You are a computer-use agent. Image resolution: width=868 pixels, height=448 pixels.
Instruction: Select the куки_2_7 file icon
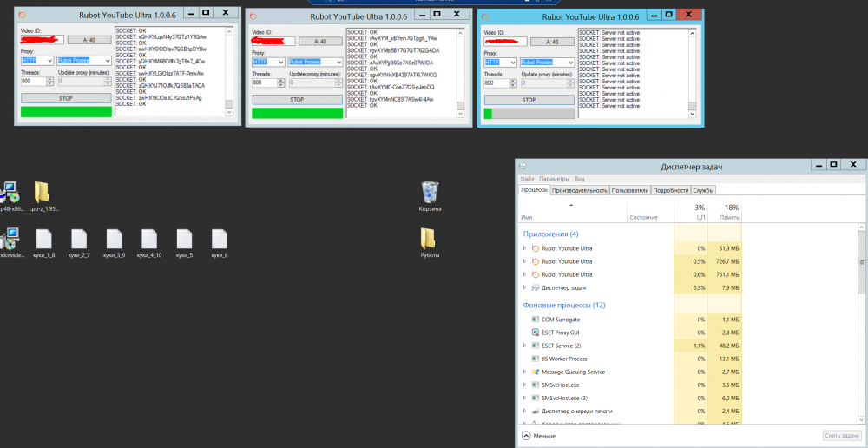pos(79,239)
